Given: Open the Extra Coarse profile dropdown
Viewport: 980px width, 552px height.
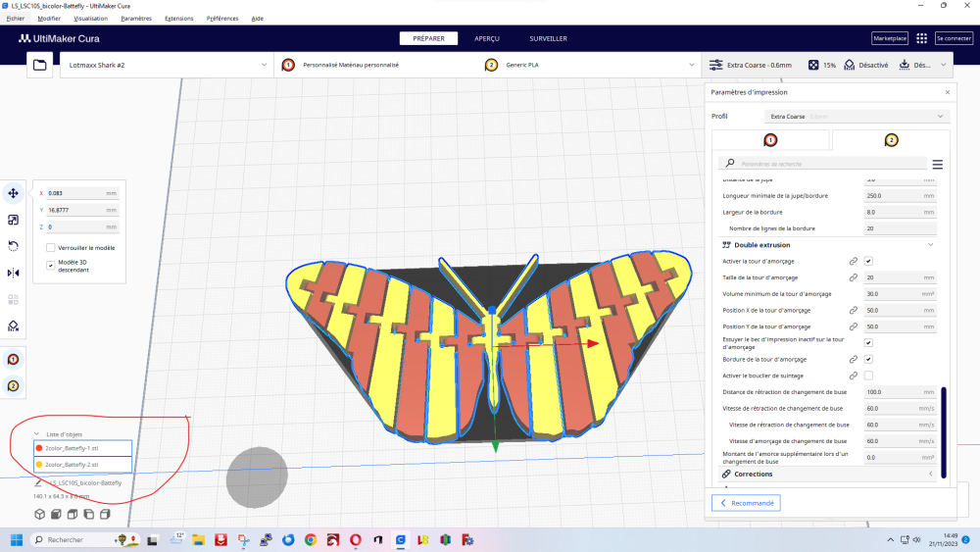Looking at the screenshot, I should click(857, 117).
